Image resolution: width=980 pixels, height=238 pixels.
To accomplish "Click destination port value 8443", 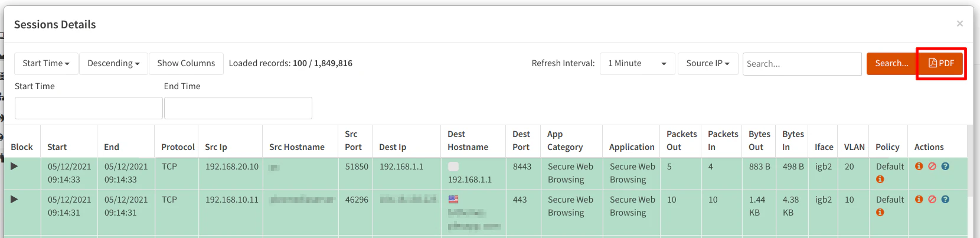I will coord(522,167).
